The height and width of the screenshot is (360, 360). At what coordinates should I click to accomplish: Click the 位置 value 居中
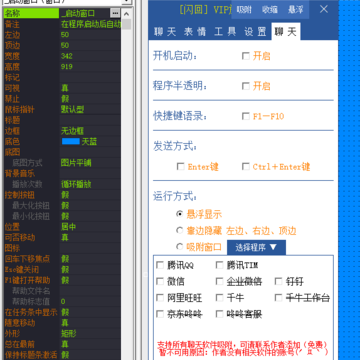[68, 227]
